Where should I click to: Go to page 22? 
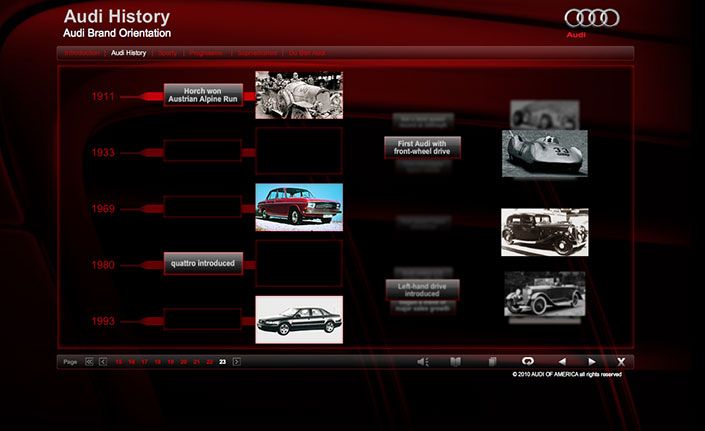[210, 362]
